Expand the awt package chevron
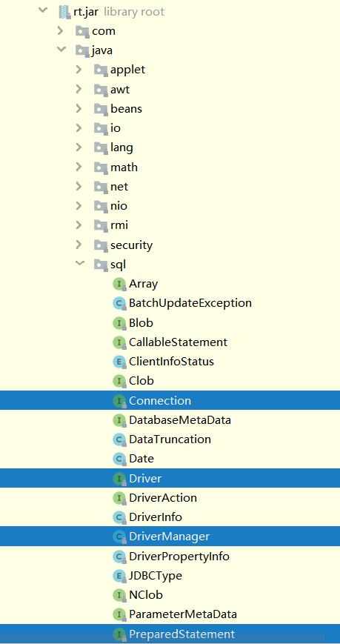The height and width of the screenshot is (644, 340). 79,89
